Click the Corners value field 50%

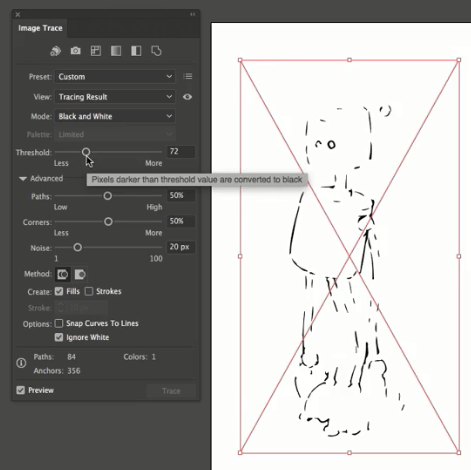click(181, 221)
